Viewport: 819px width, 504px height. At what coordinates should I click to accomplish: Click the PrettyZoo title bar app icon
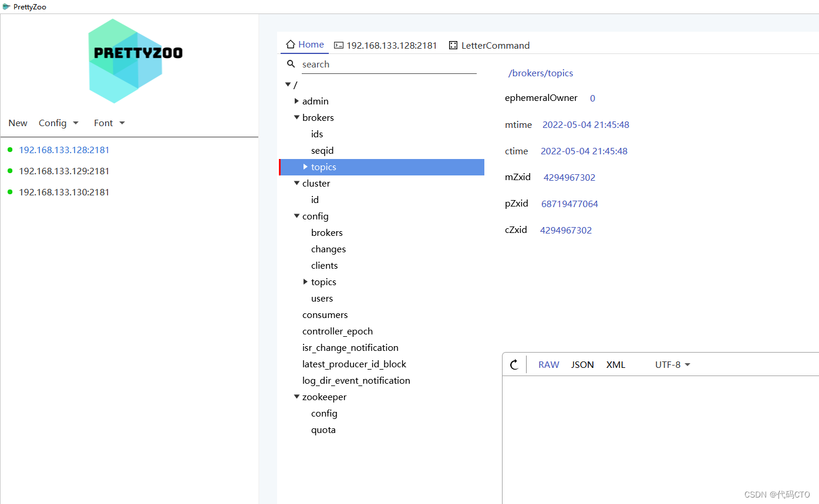coord(6,6)
